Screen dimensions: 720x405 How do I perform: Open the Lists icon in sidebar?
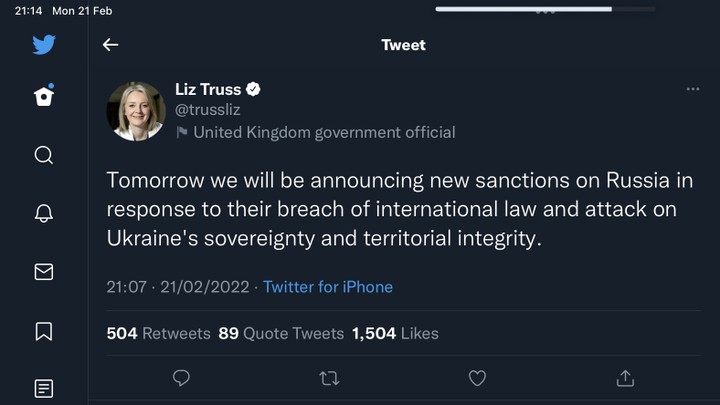[43, 388]
